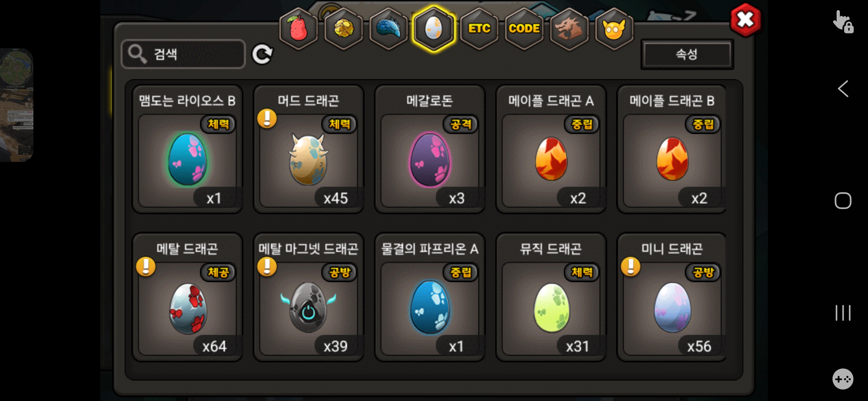Close the inventory with the red X
Screen dimensions: 868x401
click(x=745, y=20)
